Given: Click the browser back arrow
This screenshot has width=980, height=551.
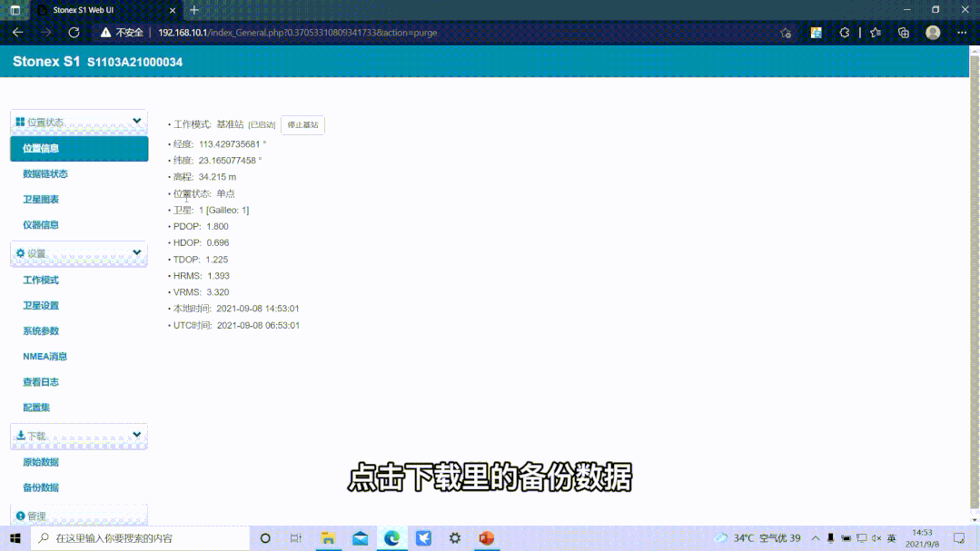Looking at the screenshot, I should click(17, 32).
